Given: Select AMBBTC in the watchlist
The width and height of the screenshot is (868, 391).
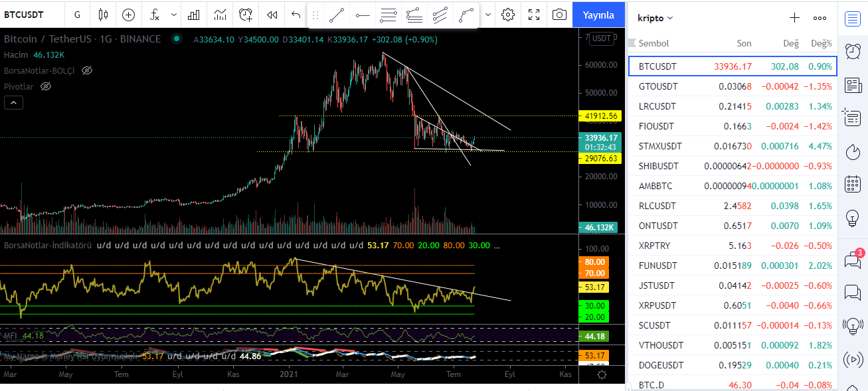Looking at the screenshot, I should point(733,186).
